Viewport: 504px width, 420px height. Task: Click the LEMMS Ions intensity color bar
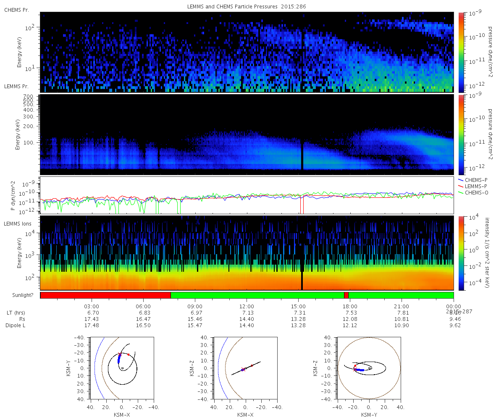[461, 253]
